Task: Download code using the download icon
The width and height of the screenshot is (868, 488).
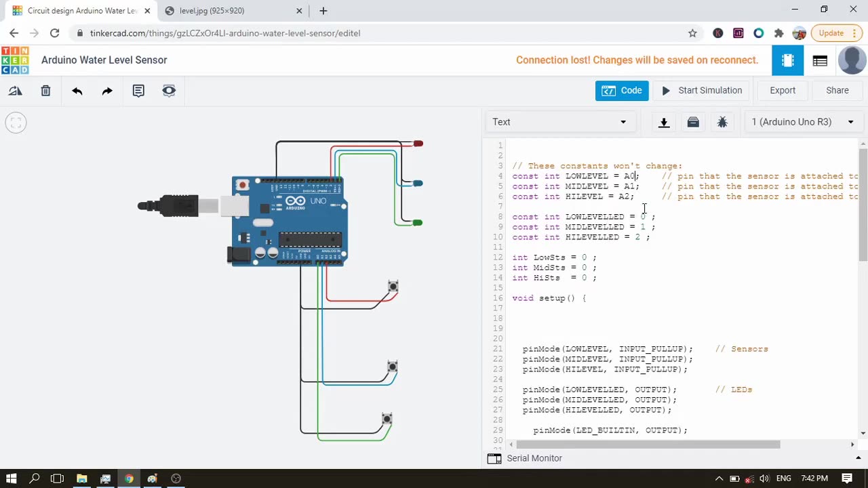Action: (x=664, y=122)
